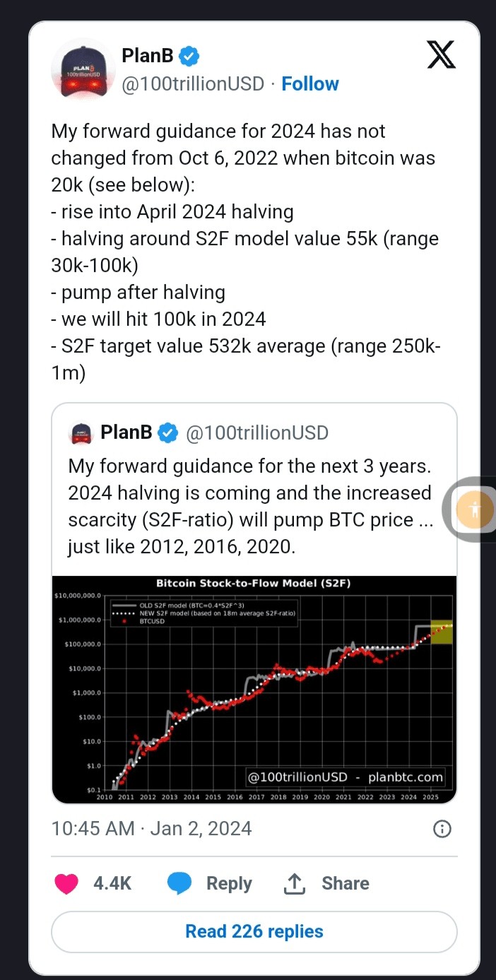
Task: Follow the @100trillionUSD account
Action: pos(310,83)
